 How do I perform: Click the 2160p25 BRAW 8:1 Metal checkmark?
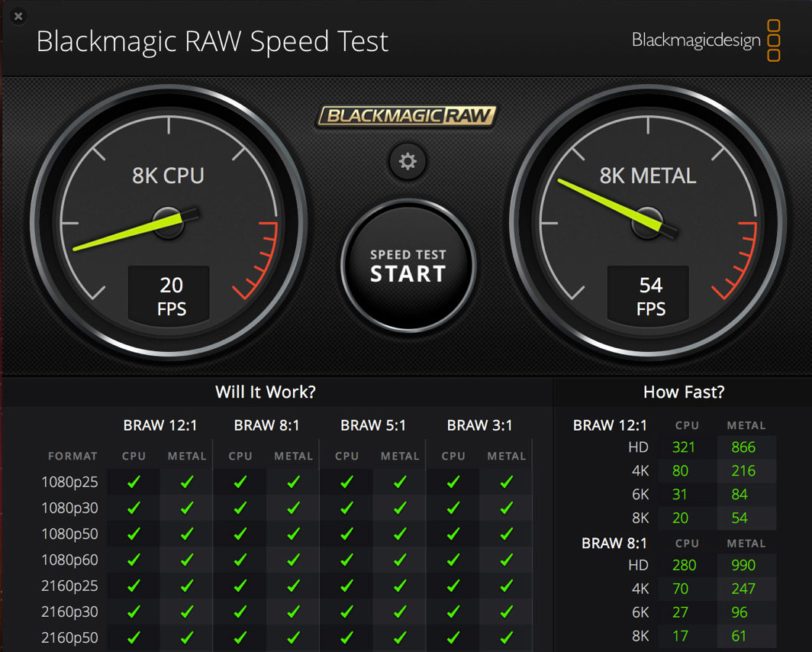pyautogui.click(x=294, y=586)
